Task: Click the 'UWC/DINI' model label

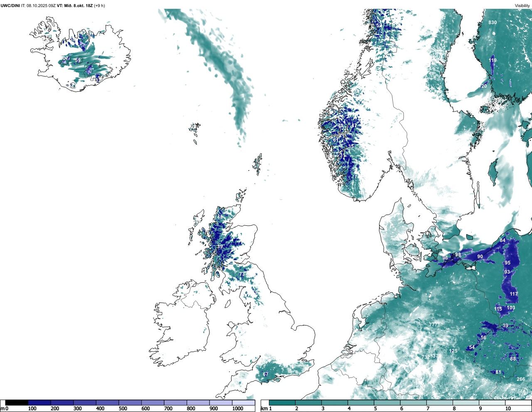Action: point(10,5)
